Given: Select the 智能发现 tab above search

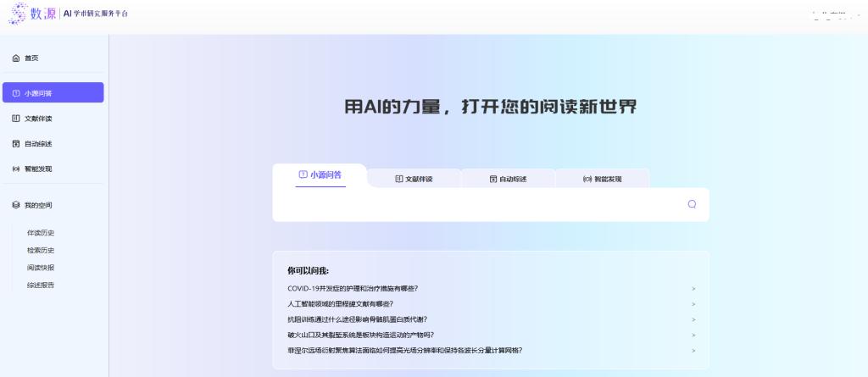Looking at the screenshot, I should (x=602, y=179).
